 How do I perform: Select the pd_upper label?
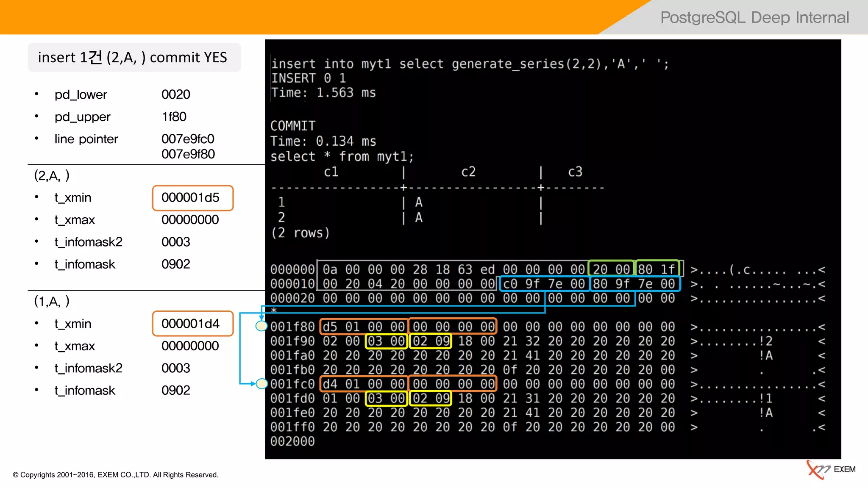pyautogui.click(x=82, y=117)
